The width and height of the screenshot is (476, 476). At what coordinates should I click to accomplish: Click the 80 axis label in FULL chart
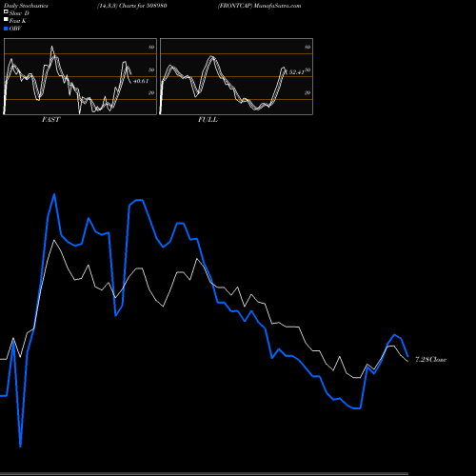307,47
